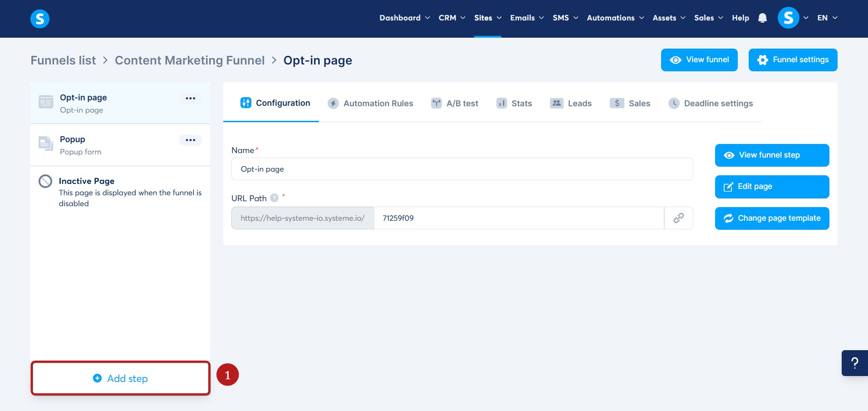The height and width of the screenshot is (411, 868).
Task: Copy the page link with the chain icon
Action: pos(679,218)
